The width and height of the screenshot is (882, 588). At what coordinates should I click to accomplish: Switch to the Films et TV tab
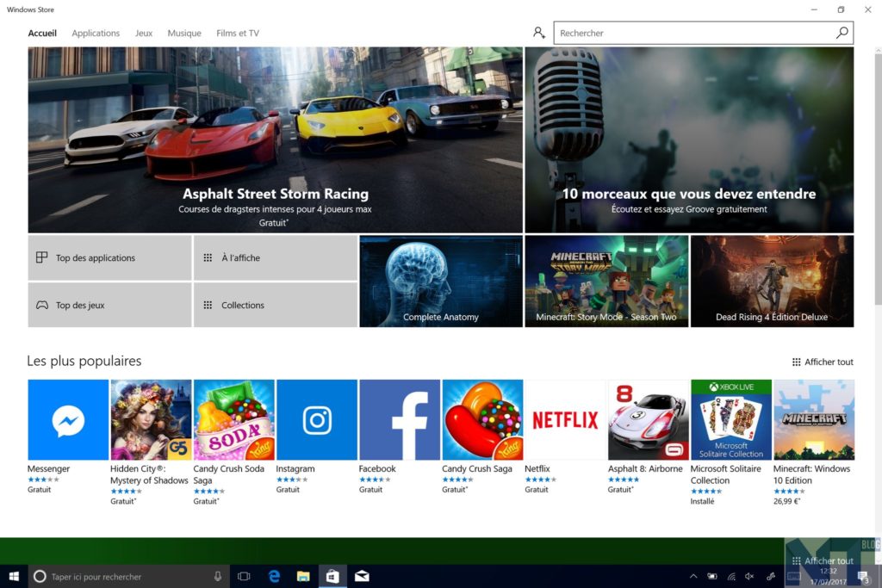tap(238, 34)
